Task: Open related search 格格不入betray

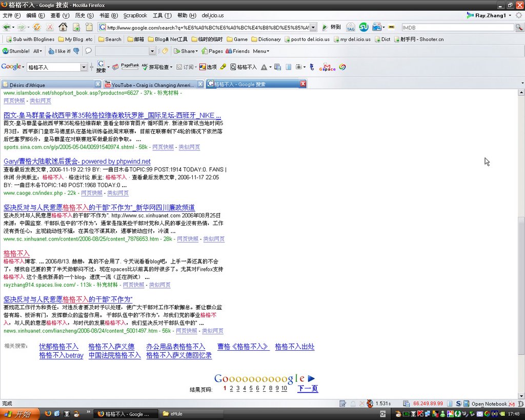Action: (62, 356)
